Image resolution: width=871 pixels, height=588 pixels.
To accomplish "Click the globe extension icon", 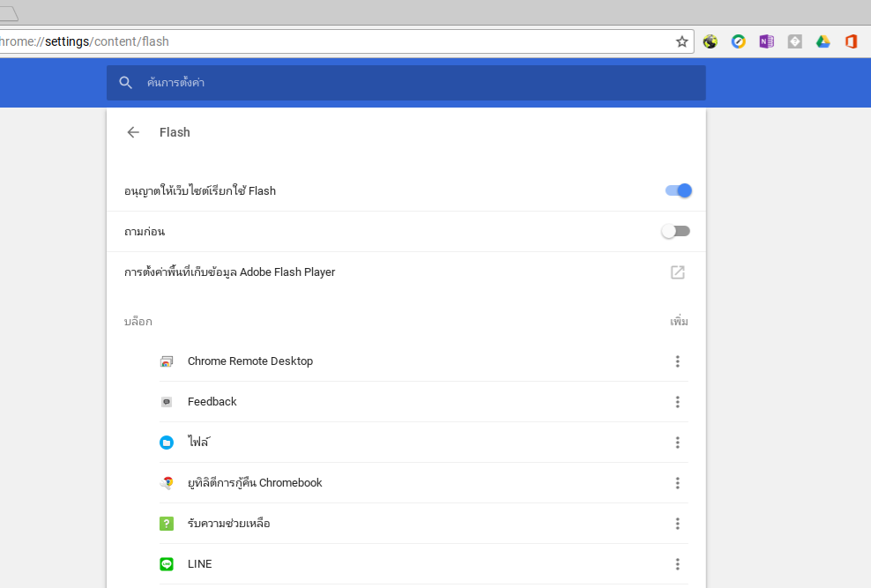I will pos(710,41).
